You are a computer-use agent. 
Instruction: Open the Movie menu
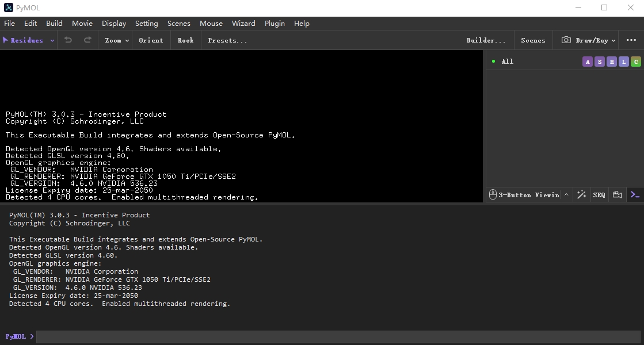click(82, 24)
